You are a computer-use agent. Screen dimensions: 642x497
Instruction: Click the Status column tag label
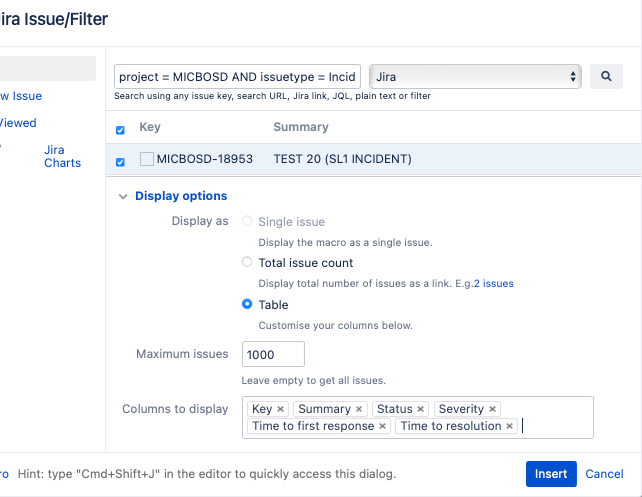coord(395,409)
